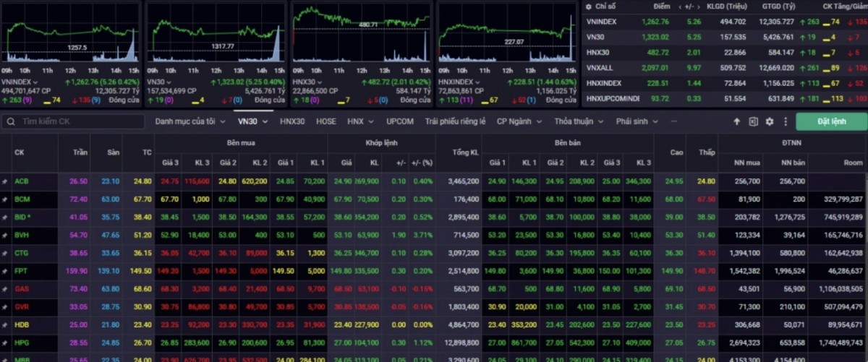Open the HNX index chart showing 227.07

pyautogui.click(x=506, y=33)
